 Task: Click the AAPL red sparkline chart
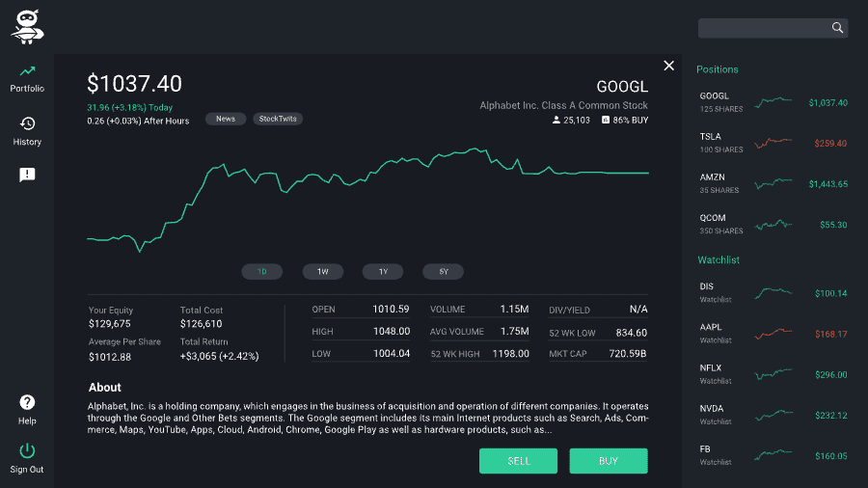click(x=773, y=333)
